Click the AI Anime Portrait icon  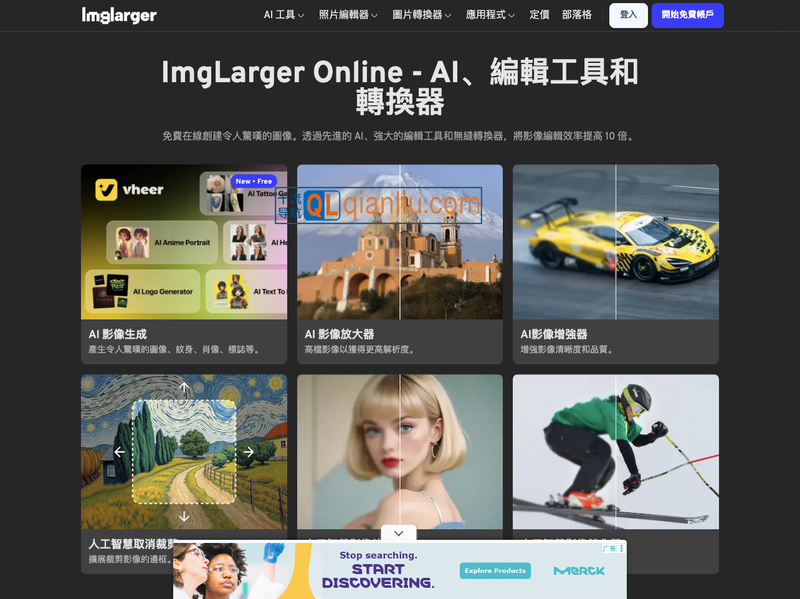pyautogui.click(x=131, y=242)
